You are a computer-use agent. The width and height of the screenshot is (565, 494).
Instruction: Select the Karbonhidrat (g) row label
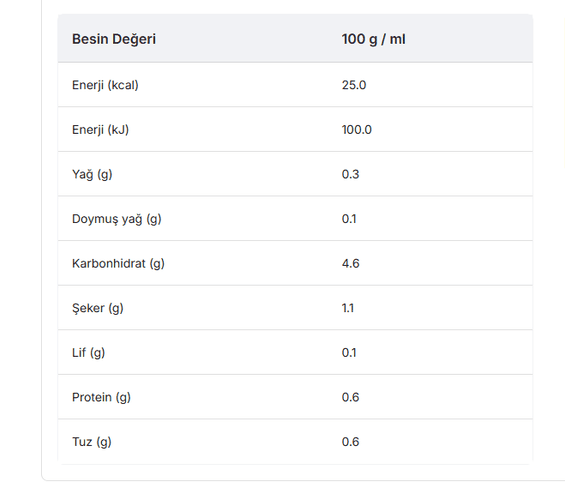[x=118, y=264]
